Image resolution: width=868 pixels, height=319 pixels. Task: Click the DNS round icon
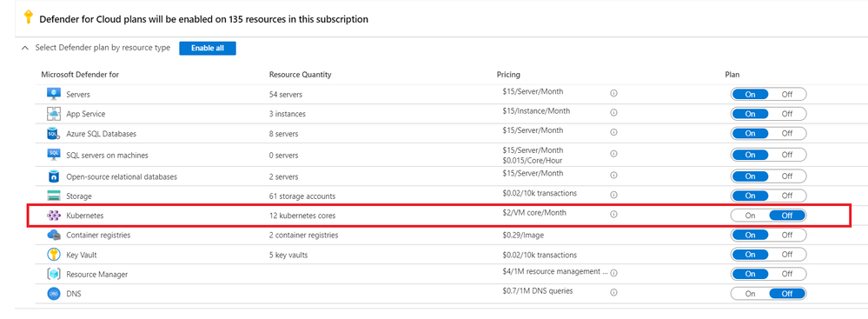[54, 294]
